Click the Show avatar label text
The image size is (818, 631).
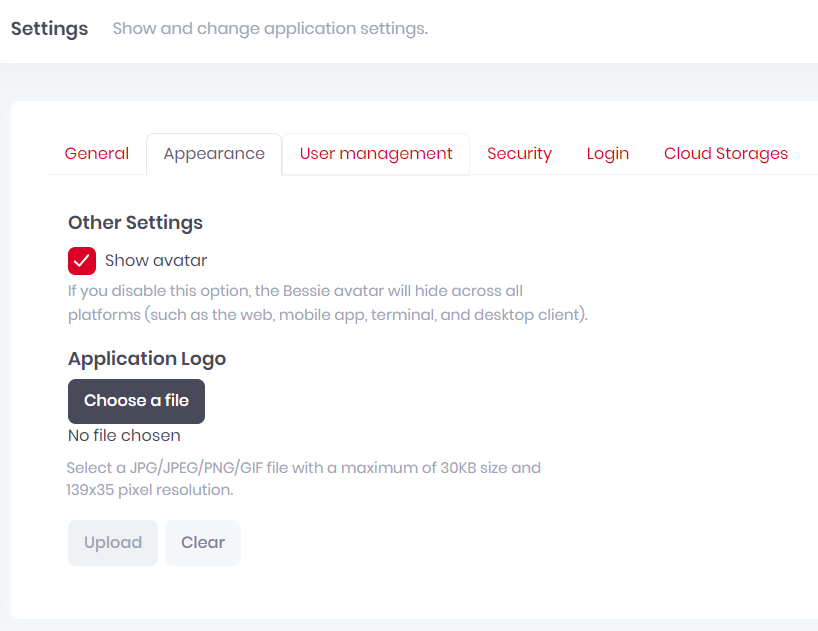[156, 260]
